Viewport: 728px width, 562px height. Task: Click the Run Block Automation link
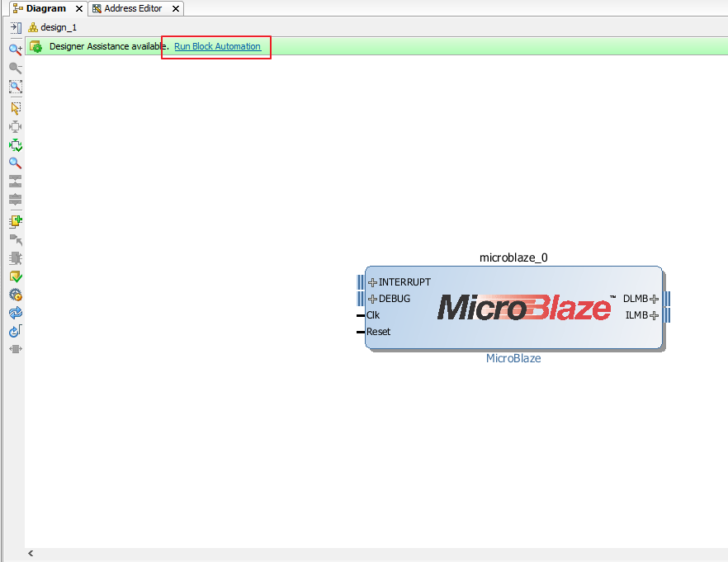click(x=217, y=46)
